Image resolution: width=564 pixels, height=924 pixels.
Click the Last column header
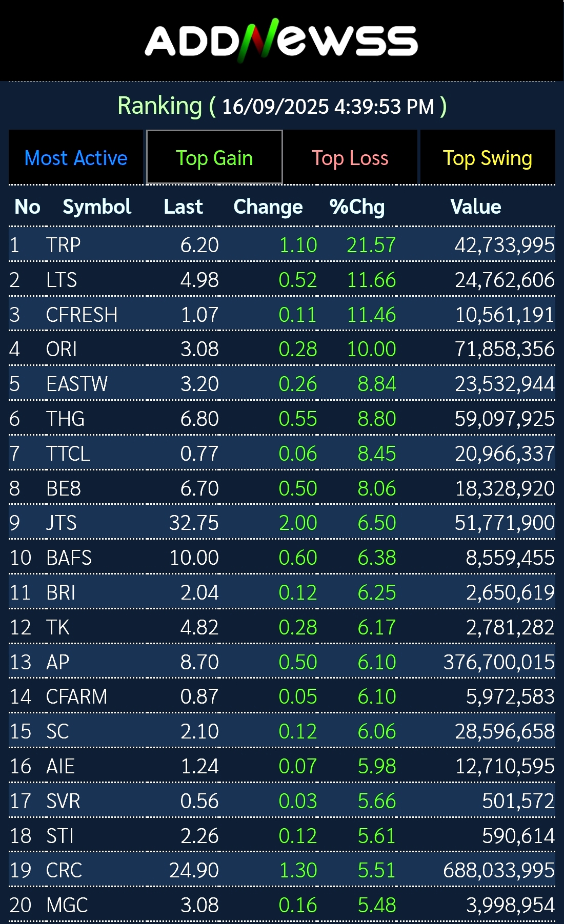183,207
